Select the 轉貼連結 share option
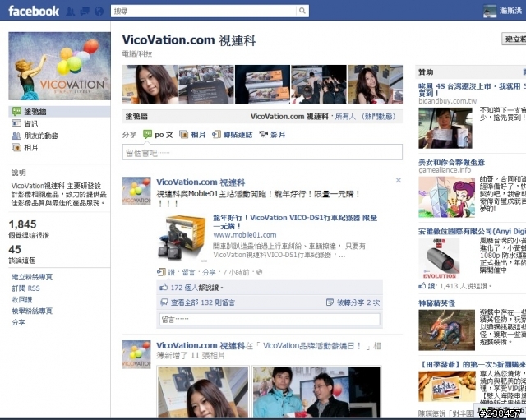Image resolution: width=526 pixels, height=420 pixels. coord(232,135)
